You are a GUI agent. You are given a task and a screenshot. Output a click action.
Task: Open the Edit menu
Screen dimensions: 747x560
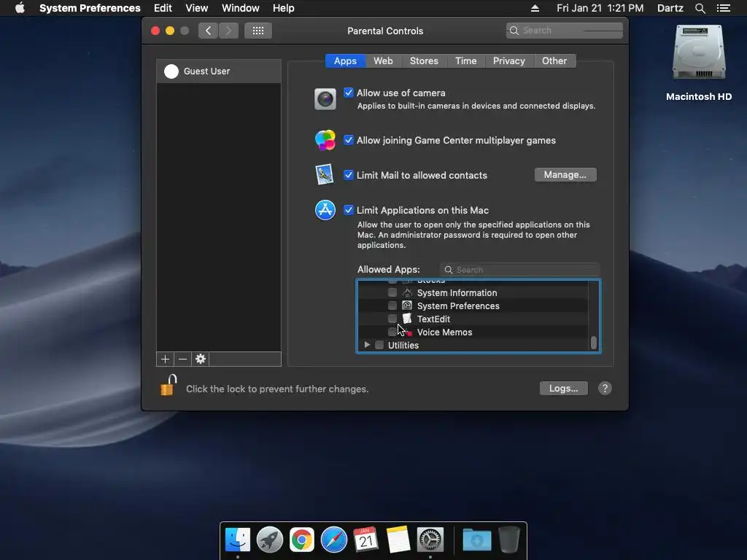tap(163, 8)
